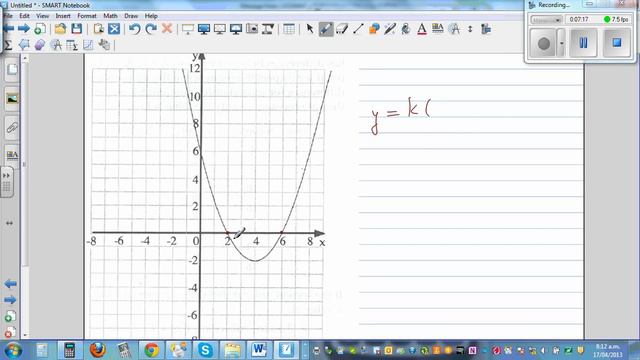Go to the previous page using the toolbar arrow
The width and height of the screenshot is (640, 360).
click(x=9, y=29)
